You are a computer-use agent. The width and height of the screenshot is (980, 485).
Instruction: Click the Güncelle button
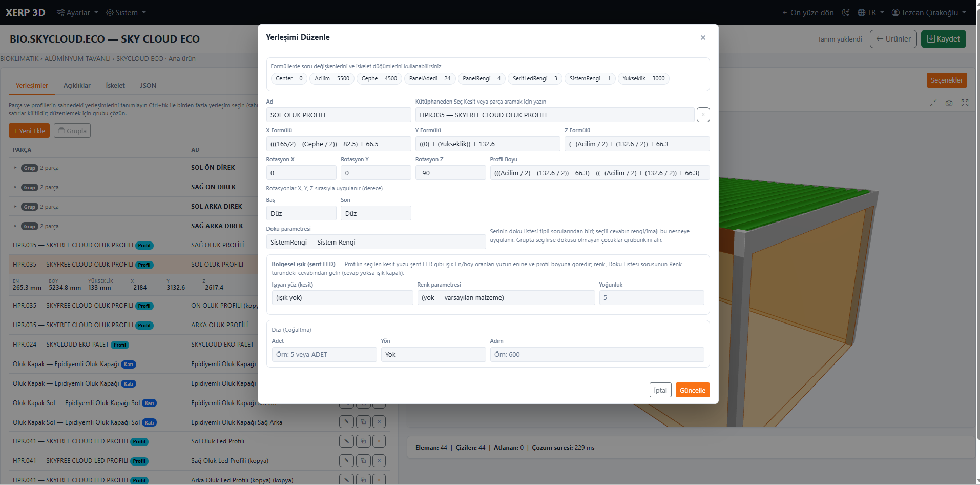tap(693, 390)
